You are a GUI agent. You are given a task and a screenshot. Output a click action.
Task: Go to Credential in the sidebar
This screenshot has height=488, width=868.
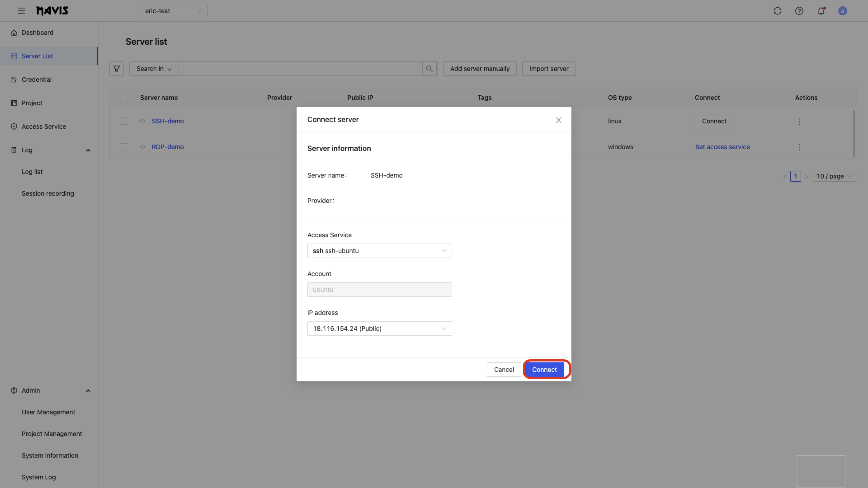(x=36, y=80)
